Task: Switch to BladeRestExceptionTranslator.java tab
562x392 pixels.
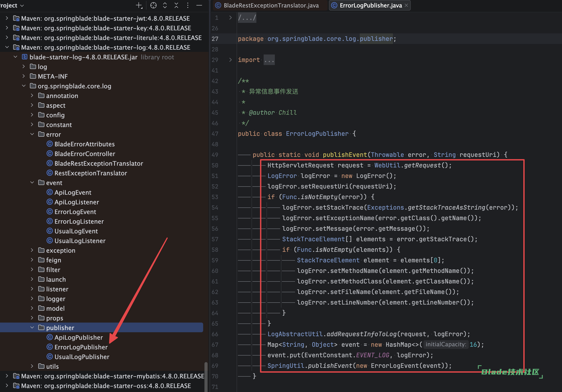Action: pos(271,5)
